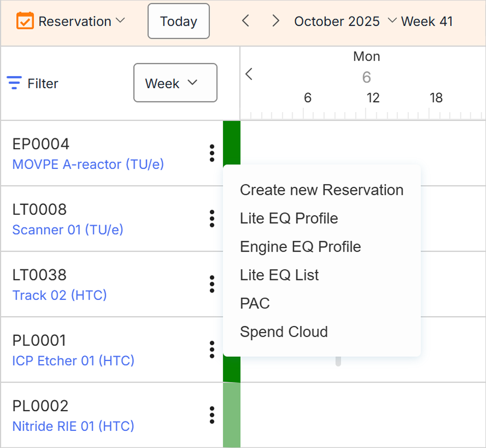Click the 12 o'clock mark on the timeline ruler

click(373, 98)
